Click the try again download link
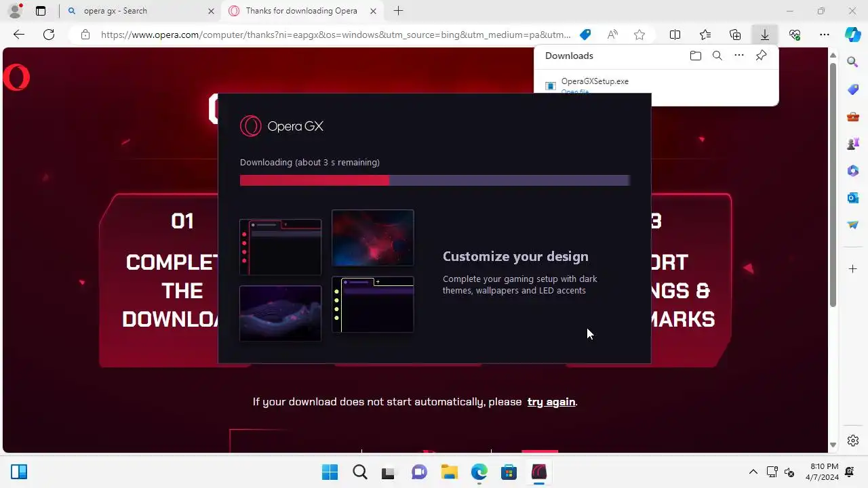The width and height of the screenshot is (868, 488). (x=551, y=402)
